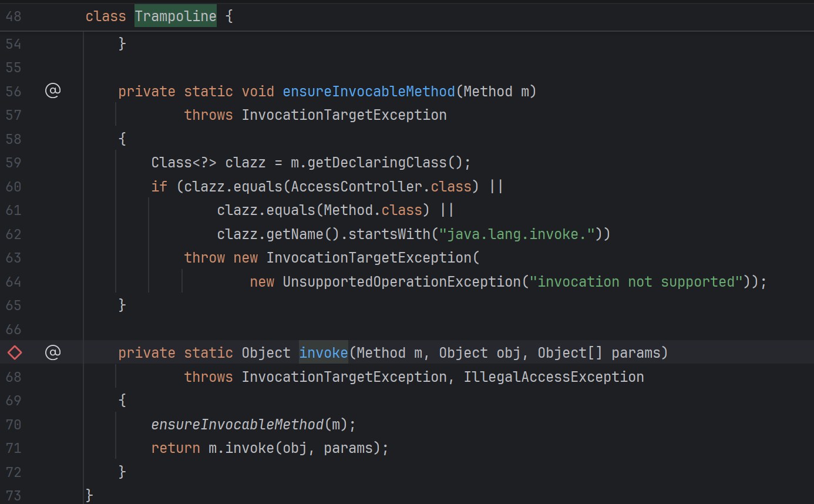Select the highlighted Trampoline class name
The width and height of the screenshot is (814, 504).
click(x=175, y=16)
